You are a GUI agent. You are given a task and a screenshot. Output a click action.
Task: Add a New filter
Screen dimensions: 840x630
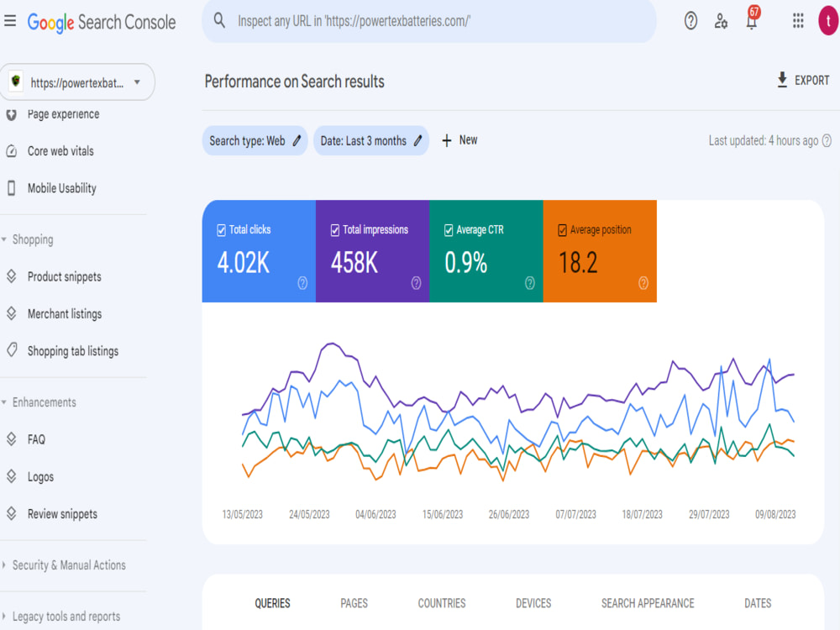(459, 140)
